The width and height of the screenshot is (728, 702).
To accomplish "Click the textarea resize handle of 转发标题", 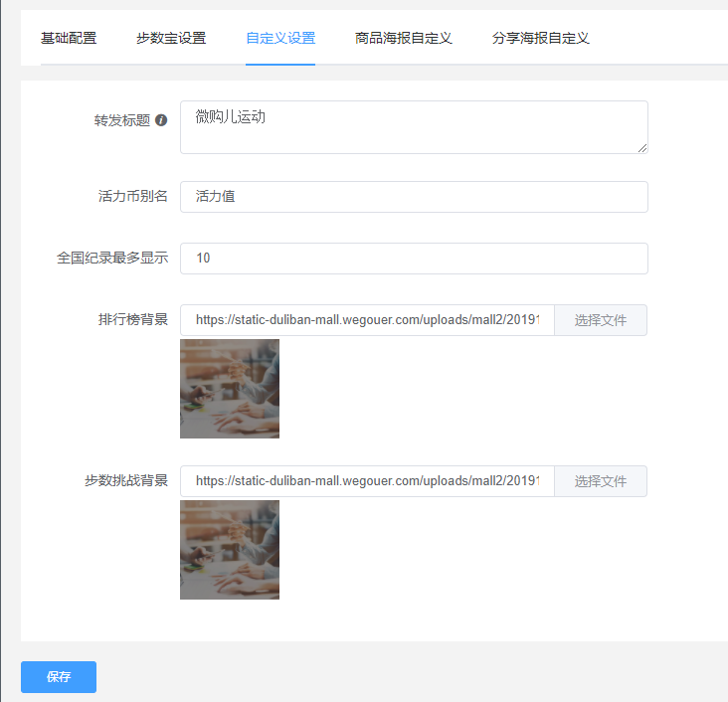I will (x=642, y=148).
